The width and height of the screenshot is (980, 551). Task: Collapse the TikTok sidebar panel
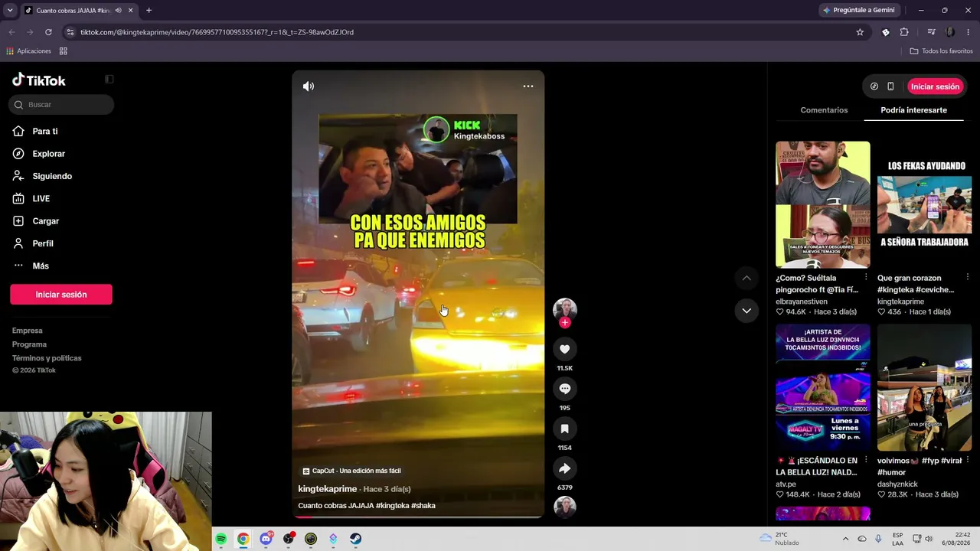109,80
